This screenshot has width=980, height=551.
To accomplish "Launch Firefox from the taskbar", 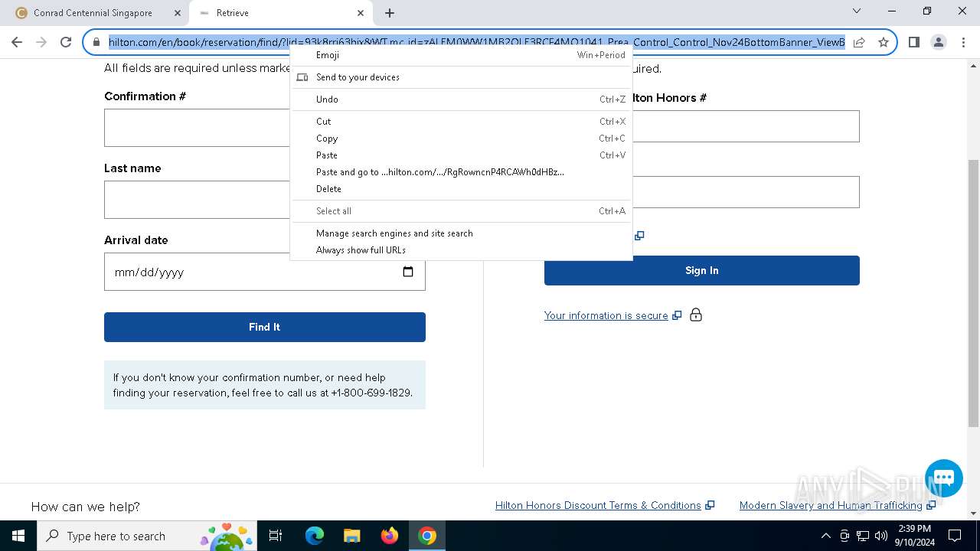I will (390, 536).
